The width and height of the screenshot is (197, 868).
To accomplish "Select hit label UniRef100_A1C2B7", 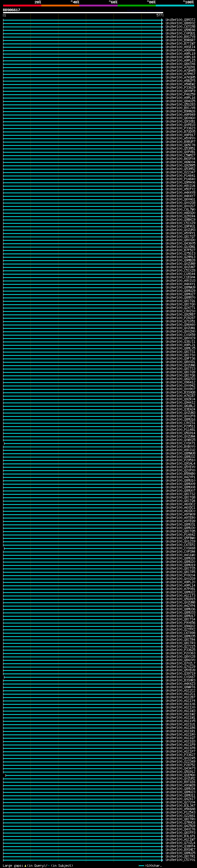I will tap(180, 697).
